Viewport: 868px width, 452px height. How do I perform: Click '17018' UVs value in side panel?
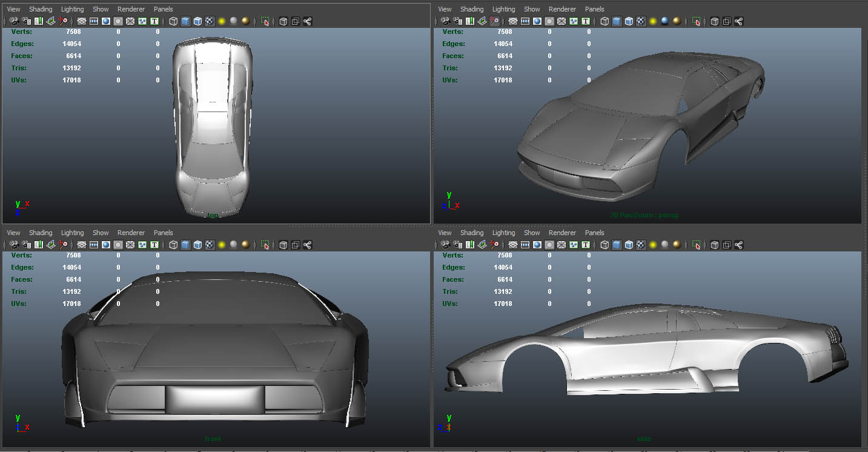(x=503, y=304)
